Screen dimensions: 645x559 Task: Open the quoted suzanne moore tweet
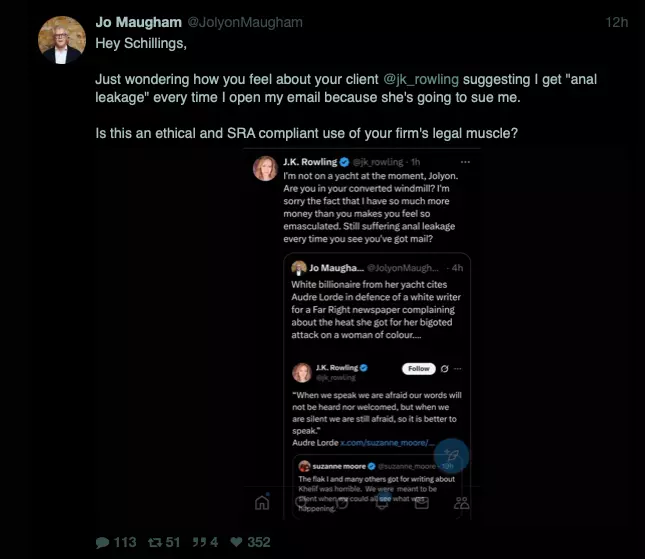point(377,487)
